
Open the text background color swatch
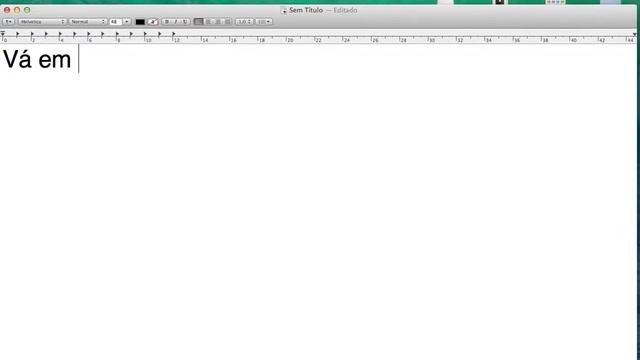click(153, 22)
